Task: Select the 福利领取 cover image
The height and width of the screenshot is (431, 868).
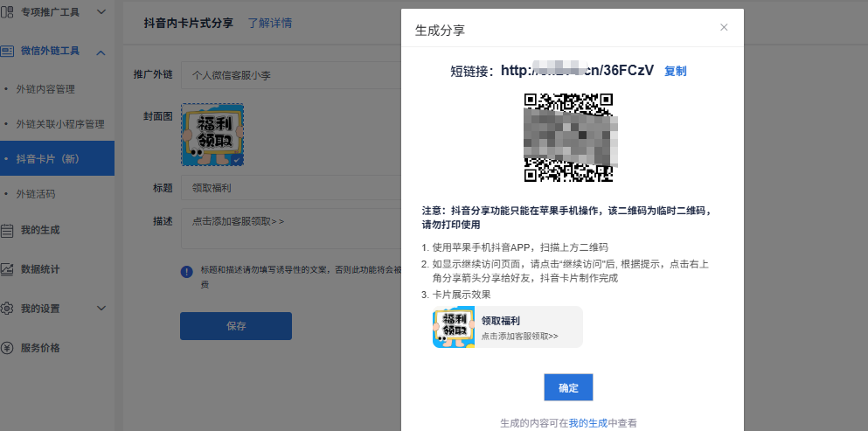Action: tap(212, 134)
